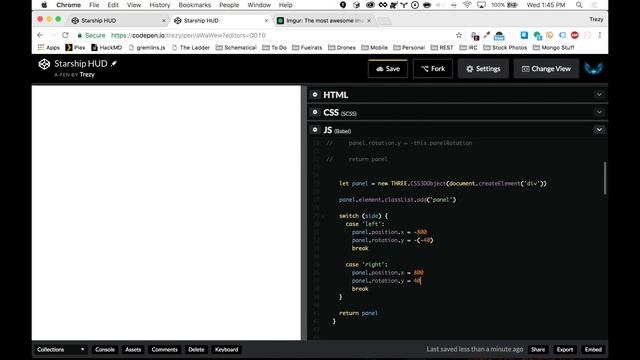Viewport: 640px width, 360px height.
Task: Open the People menu
Action: click(x=229, y=5)
